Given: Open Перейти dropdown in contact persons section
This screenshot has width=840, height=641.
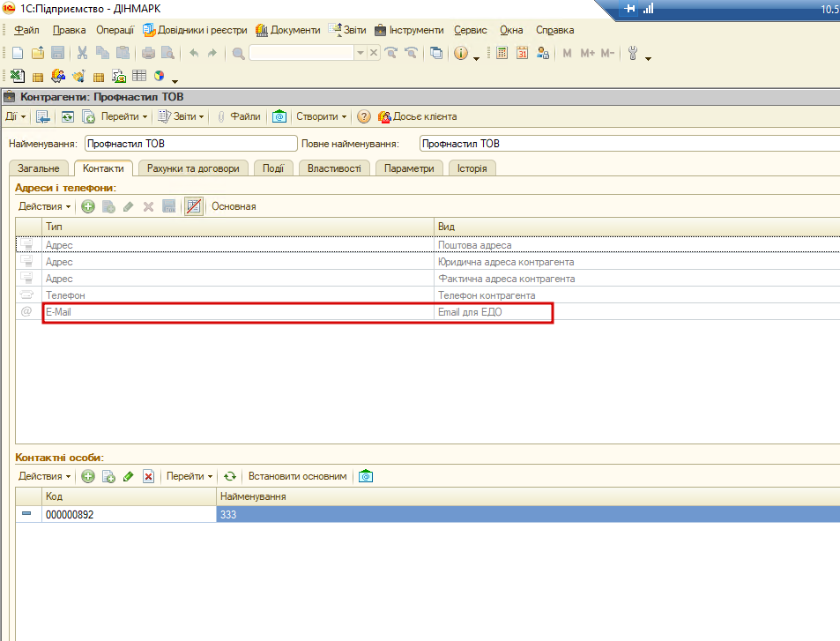Looking at the screenshot, I should pos(190,476).
